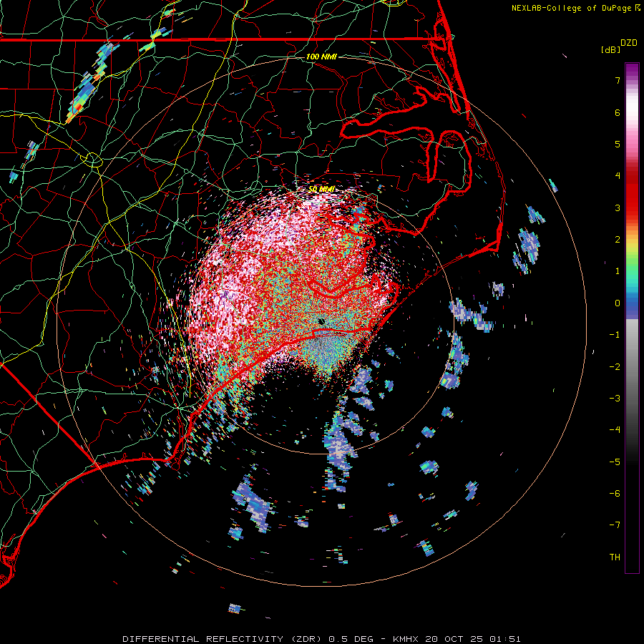Click the 20 OCT 25 date text
Screen dimensions: 644x644
click(x=455, y=639)
